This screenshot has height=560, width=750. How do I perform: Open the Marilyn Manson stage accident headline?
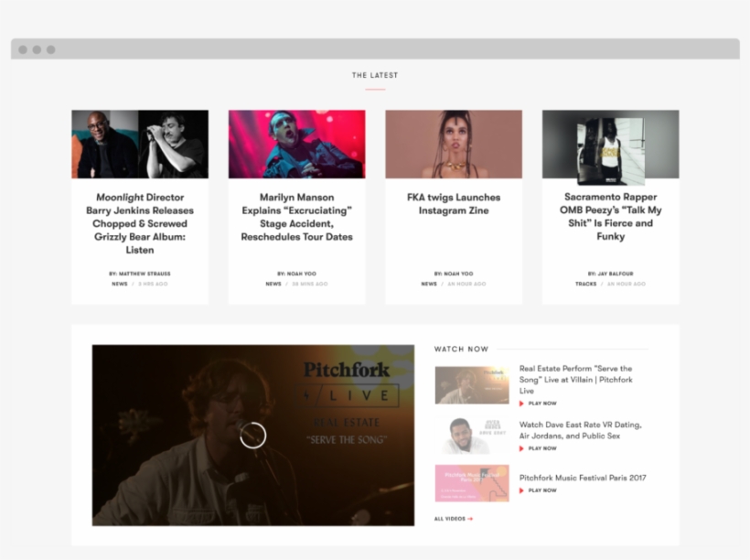296,217
